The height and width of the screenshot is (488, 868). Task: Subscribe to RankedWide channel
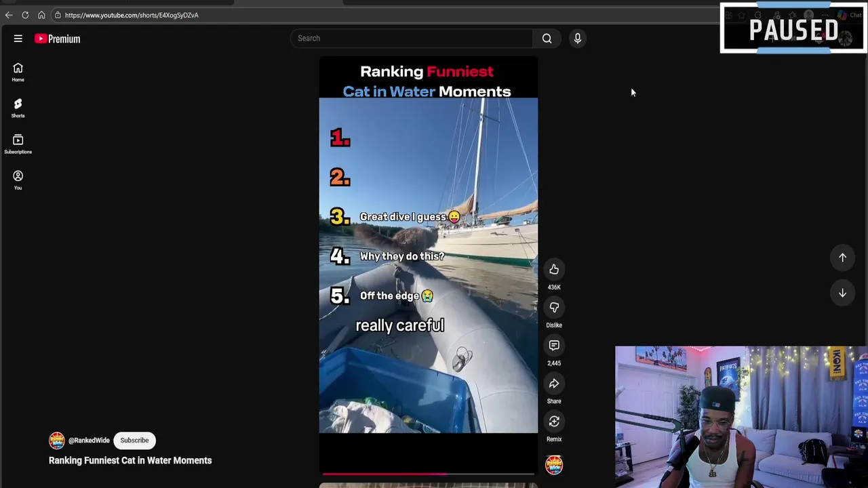(134, 441)
